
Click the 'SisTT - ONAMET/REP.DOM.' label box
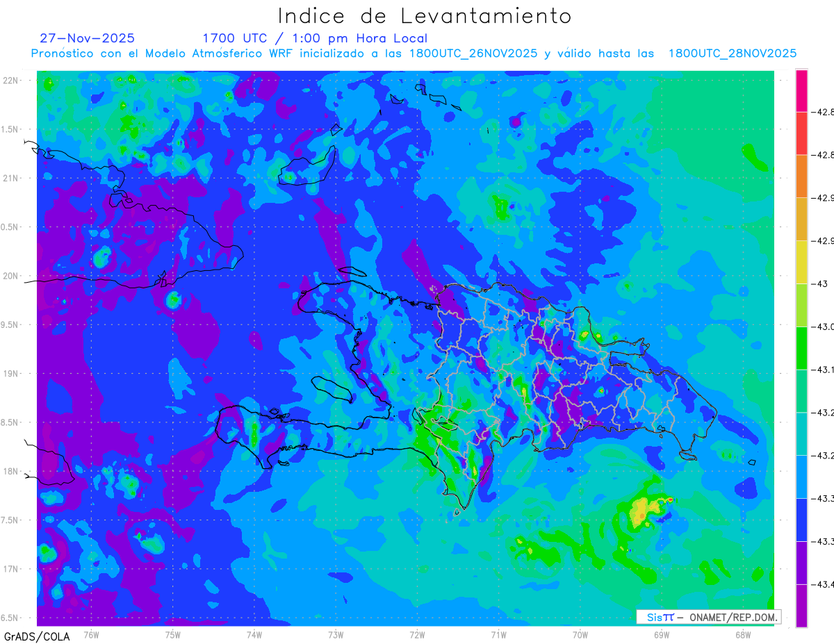click(x=709, y=617)
